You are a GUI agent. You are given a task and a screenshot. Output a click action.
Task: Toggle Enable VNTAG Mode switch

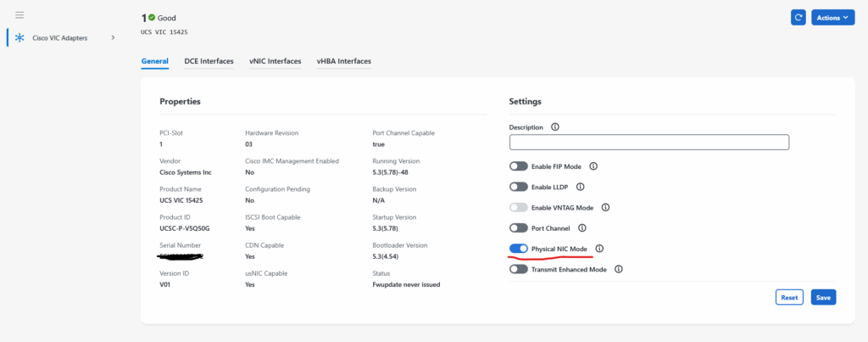(519, 207)
